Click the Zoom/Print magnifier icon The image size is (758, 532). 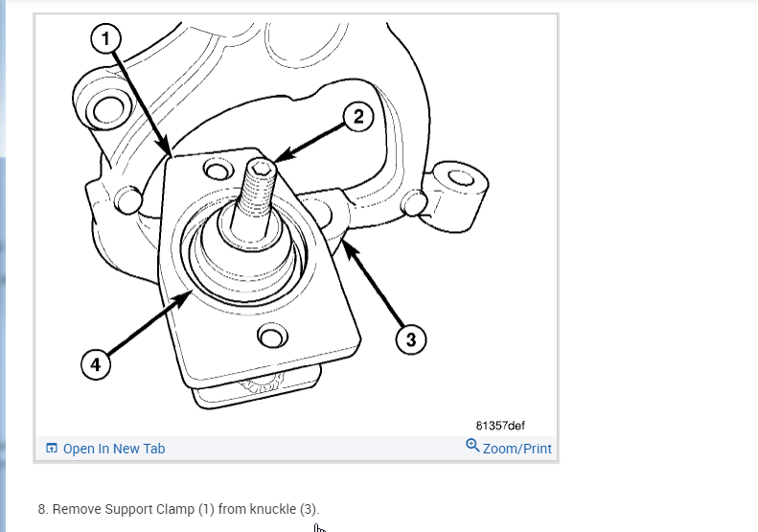point(472,446)
